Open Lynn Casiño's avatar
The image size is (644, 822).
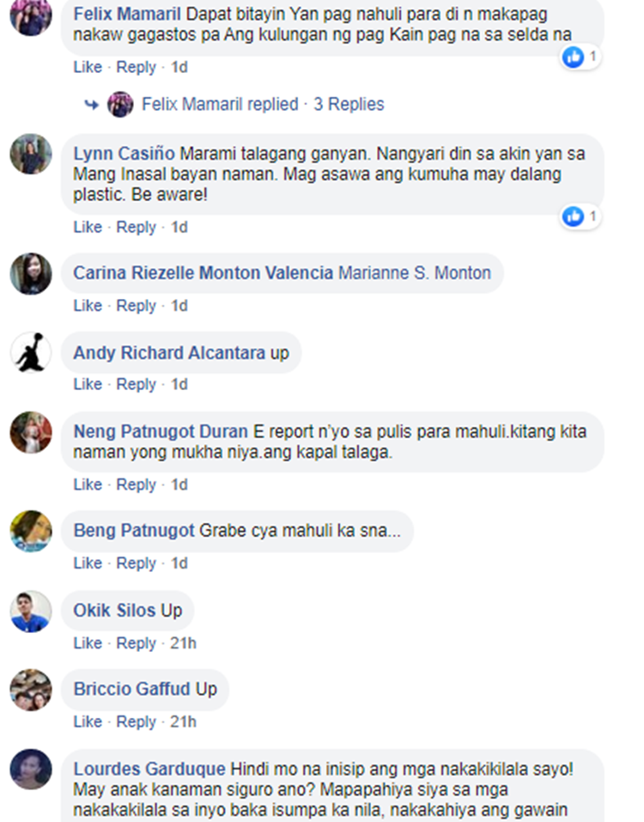click(x=31, y=154)
